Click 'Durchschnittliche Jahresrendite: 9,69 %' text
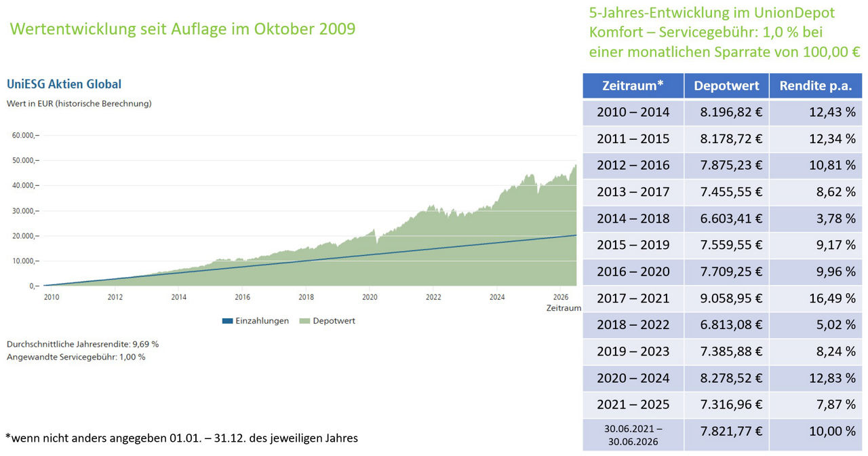The image size is (868, 456). [x=83, y=344]
